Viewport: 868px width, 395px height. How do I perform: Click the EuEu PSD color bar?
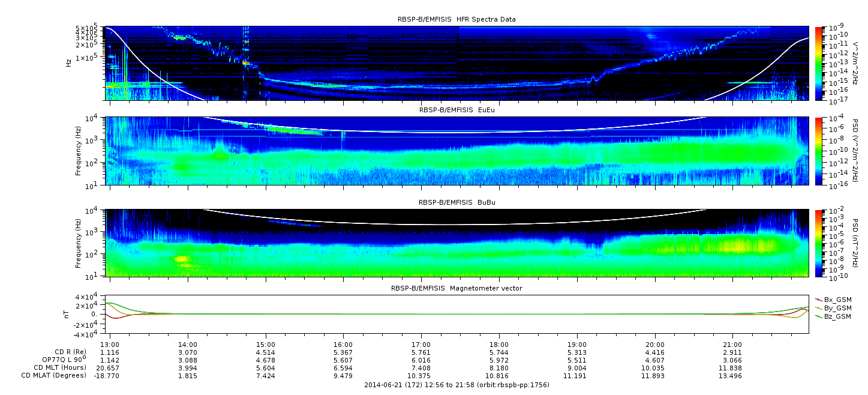[x=818, y=151]
